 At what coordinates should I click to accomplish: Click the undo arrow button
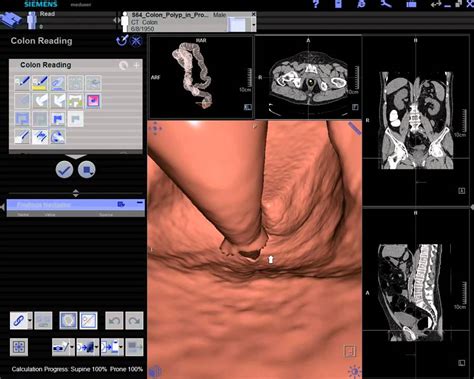pos(114,321)
